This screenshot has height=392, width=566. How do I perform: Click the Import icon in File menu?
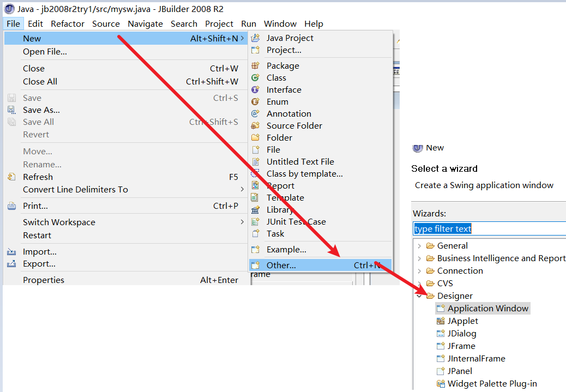[x=11, y=251]
